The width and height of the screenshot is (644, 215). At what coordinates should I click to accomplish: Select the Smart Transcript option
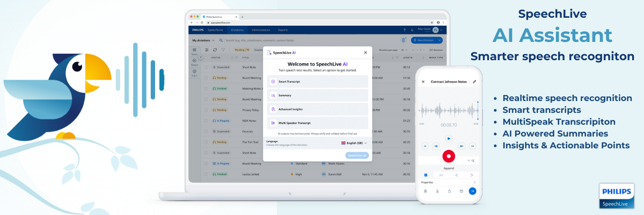tap(318, 82)
